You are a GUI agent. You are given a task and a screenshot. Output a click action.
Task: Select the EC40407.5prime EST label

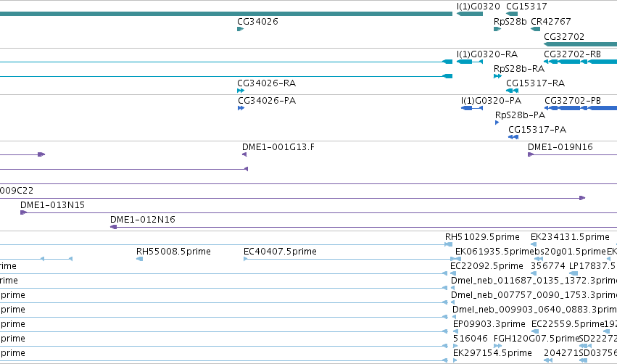click(280, 252)
